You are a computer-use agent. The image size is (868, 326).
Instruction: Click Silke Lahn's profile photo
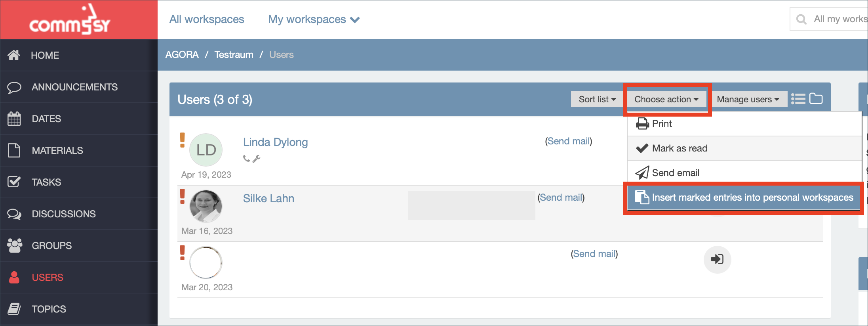[x=206, y=206]
